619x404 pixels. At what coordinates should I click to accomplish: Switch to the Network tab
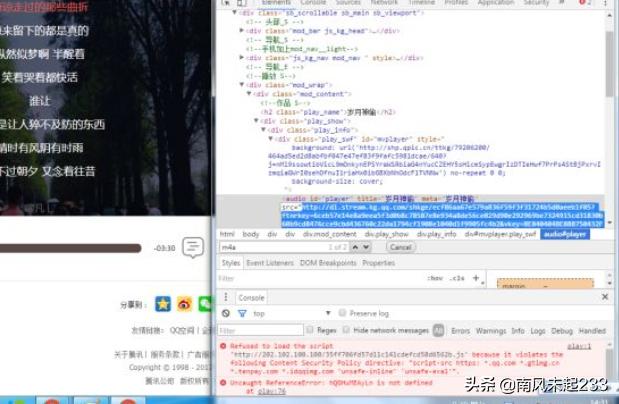(x=384, y=4)
